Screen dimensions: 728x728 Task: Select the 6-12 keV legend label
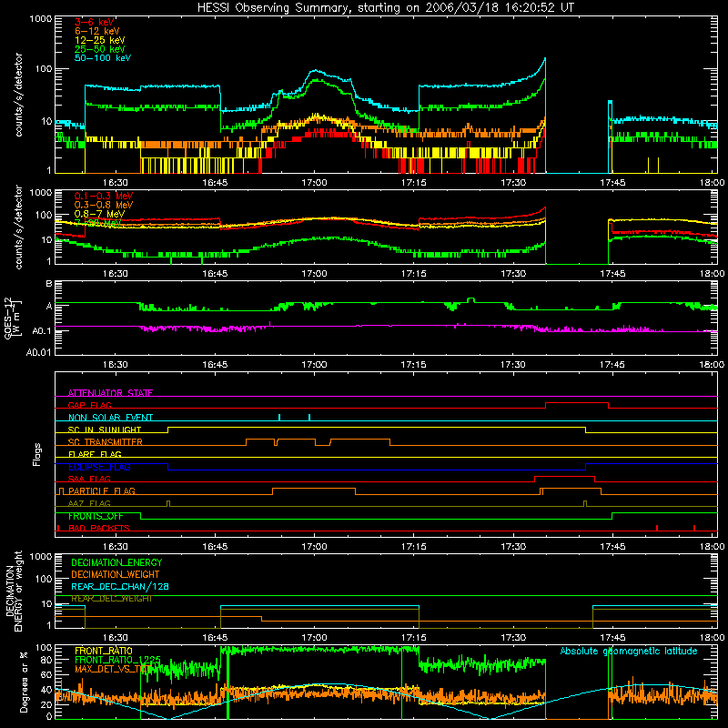97,31
